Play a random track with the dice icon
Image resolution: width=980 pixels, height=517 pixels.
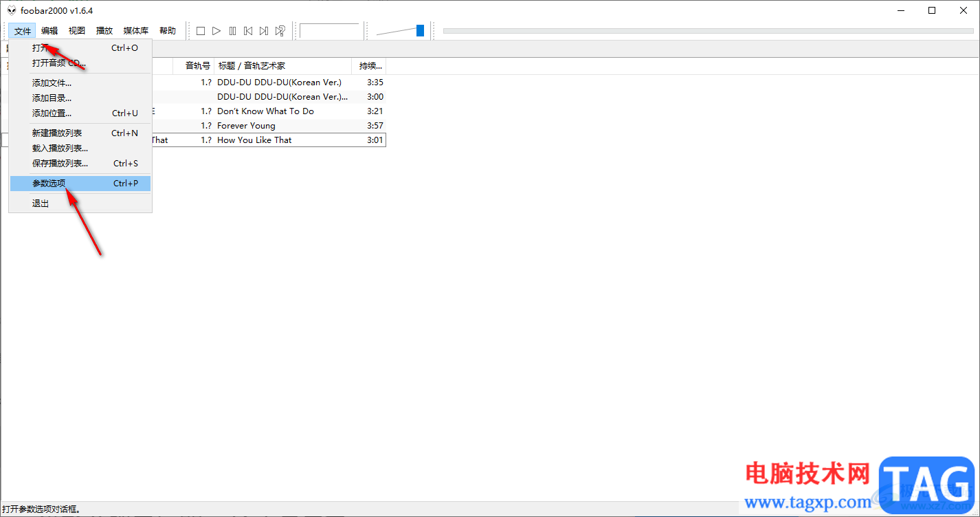280,31
